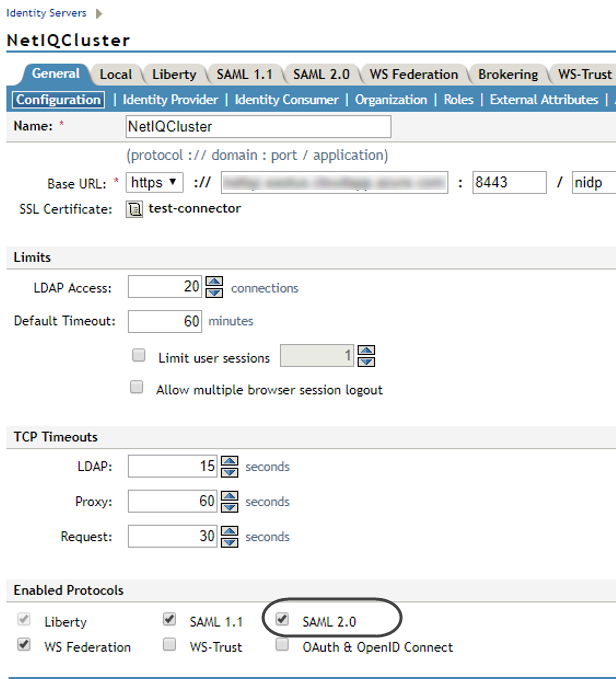This screenshot has width=616, height=679.
Task: Increase LDAP Access connections with up arrow
Action: tap(214, 281)
